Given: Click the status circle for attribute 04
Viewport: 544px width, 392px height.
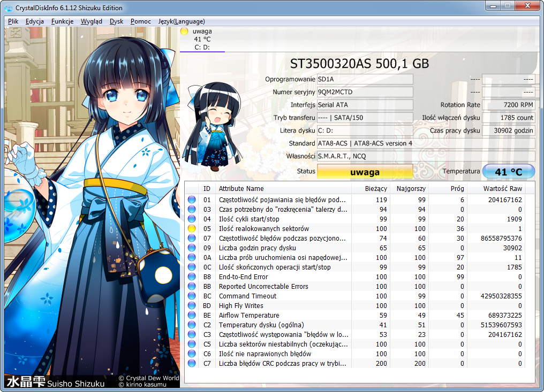Looking at the screenshot, I should click(192, 219).
